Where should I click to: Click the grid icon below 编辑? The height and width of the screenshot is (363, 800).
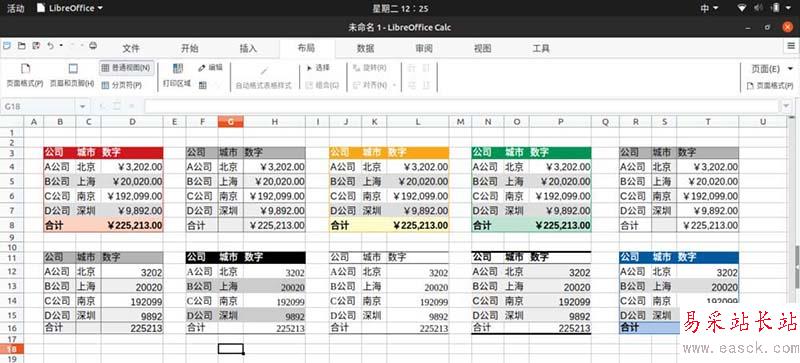[203, 85]
